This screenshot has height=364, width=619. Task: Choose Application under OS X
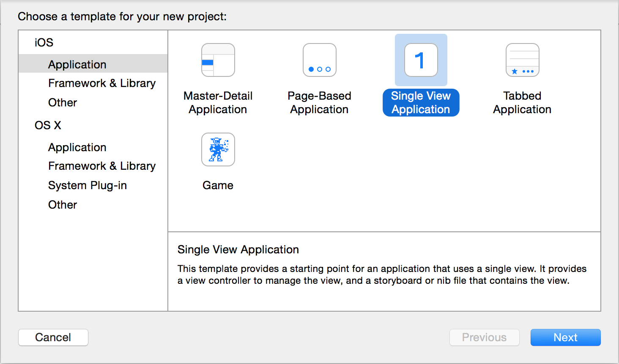(77, 147)
